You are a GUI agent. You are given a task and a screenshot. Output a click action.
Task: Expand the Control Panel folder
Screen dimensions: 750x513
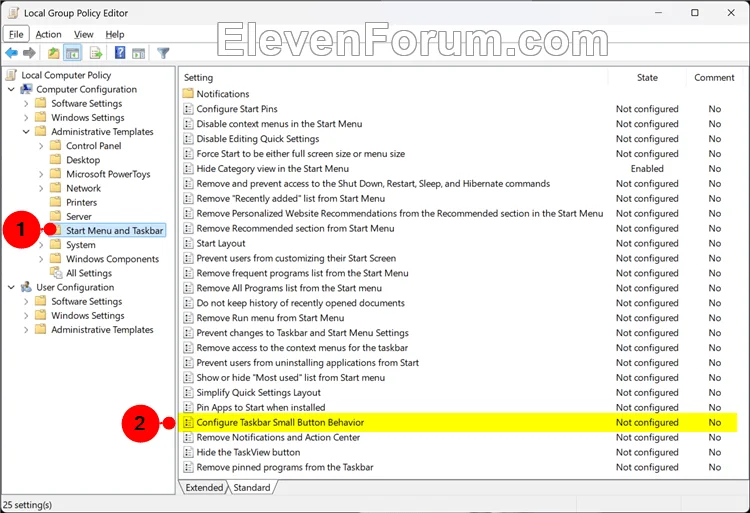[x=41, y=146]
